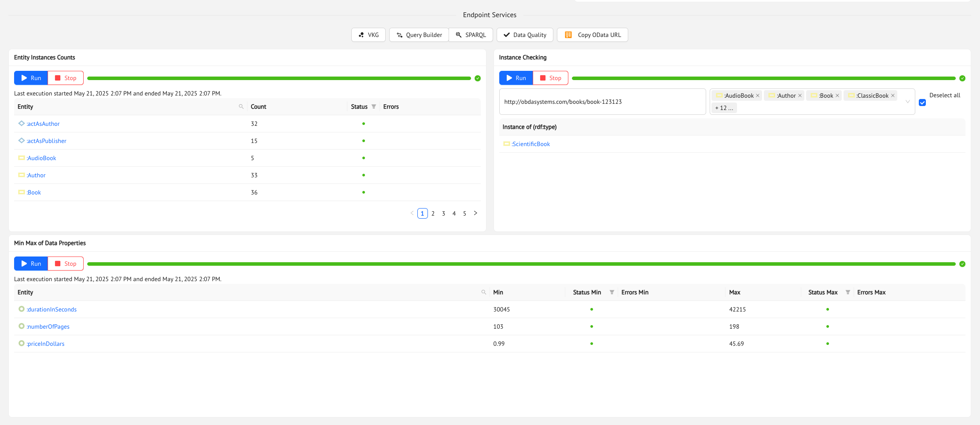Click the green success check on Instance Checking progress
This screenshot has width=980, height=425.
pos(962,78)
